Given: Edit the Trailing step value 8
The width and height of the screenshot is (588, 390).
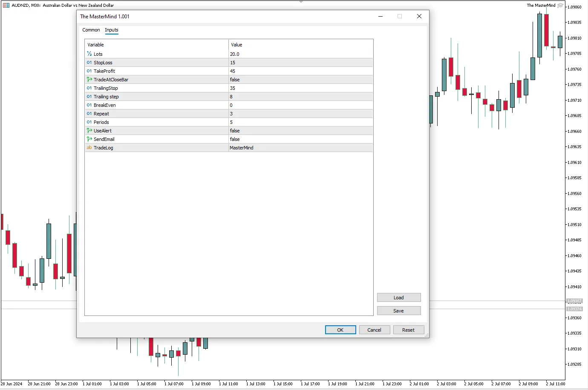Looking at the screenshot, I should 301,97.
